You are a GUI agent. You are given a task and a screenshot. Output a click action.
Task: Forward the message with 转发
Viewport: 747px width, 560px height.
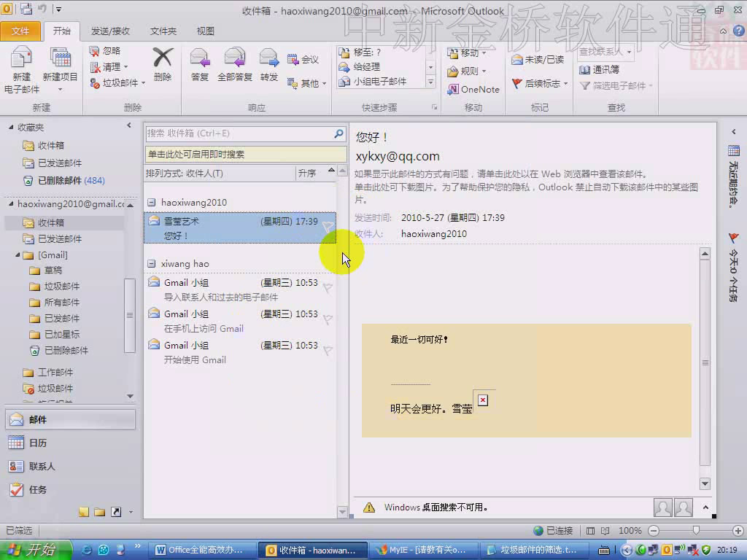(268, 65)
